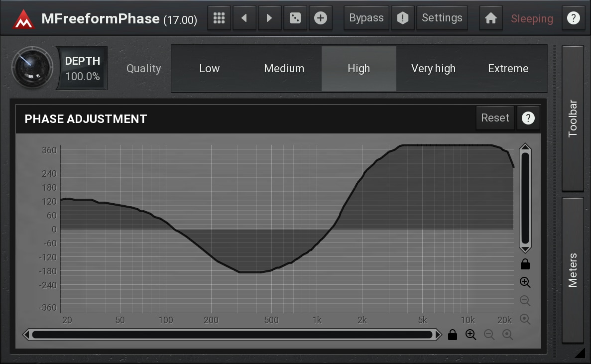This screenshot has height=364, width=591.
Task: Expand the Toolbar side panel
Action: 573,119
